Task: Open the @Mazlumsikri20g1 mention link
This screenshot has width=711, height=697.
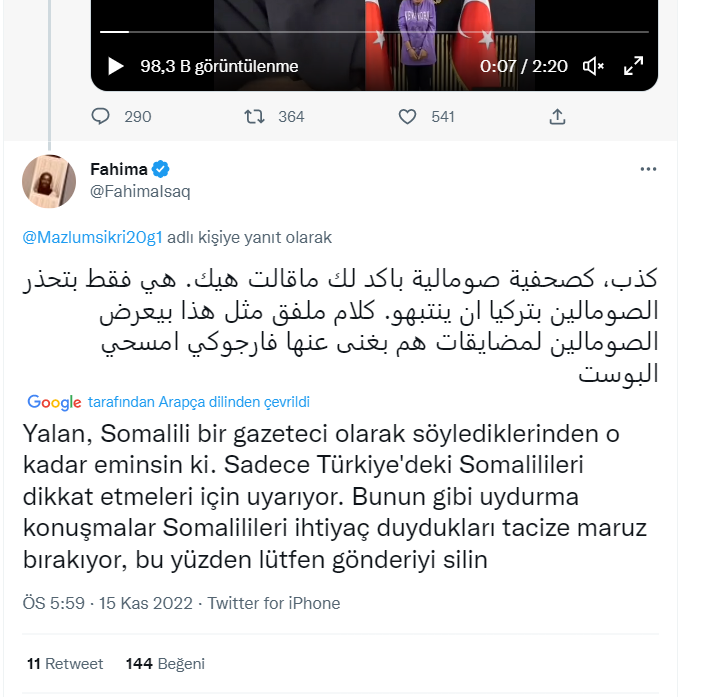Action: point(92,238)
